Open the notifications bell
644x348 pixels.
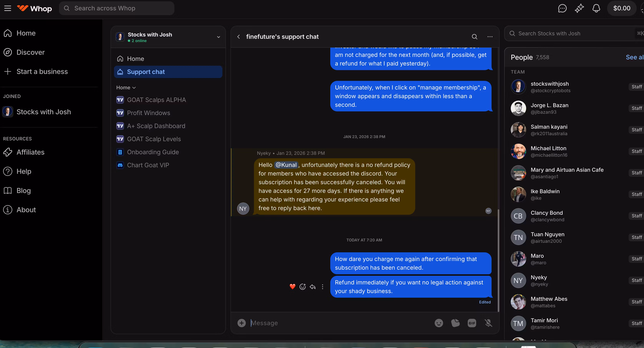pyautogui.click(x=596, y=8)
